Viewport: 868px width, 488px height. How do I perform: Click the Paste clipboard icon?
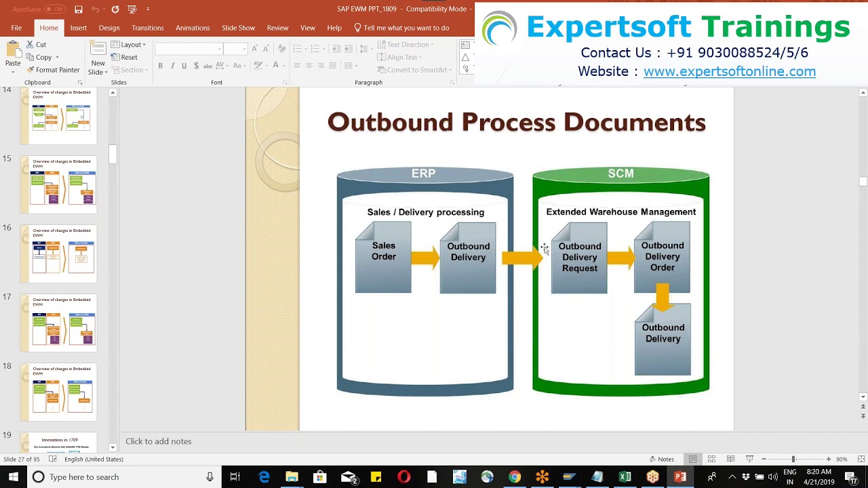click(13, 49)
